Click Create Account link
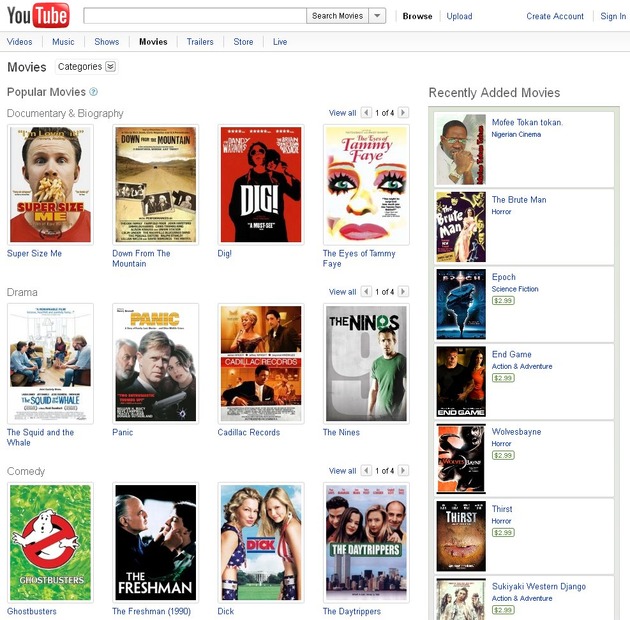Image resolution: width=630 pixels, height=620 pixels. pos(555,16)
